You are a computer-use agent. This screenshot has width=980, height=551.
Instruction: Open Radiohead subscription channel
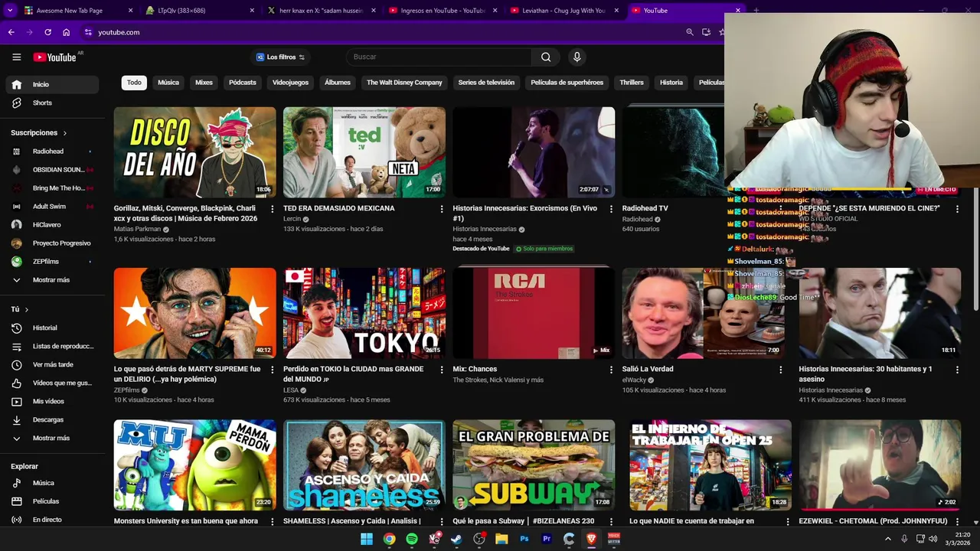point(52,152)
